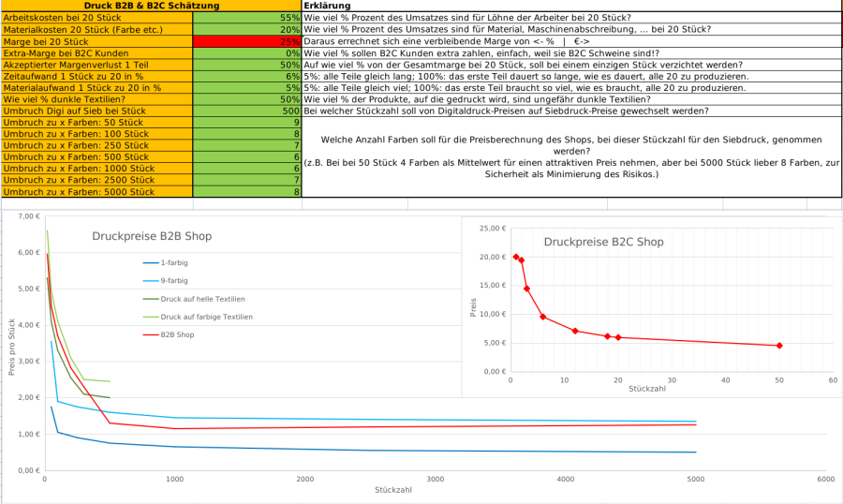Screen dimensions: 843x504
Task: Select the 'Druckpreise B2C Shop' chart title
Action: (x=603, y=242)
